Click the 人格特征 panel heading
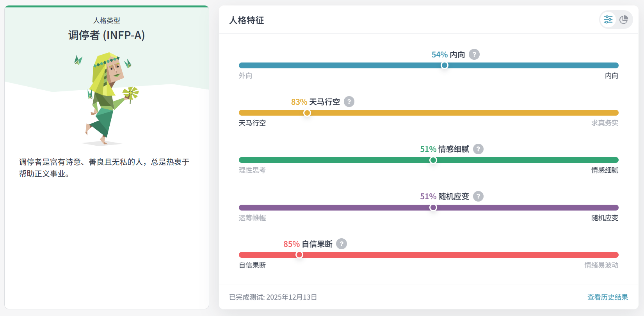 pyautogui.click(x=247, y=20)
